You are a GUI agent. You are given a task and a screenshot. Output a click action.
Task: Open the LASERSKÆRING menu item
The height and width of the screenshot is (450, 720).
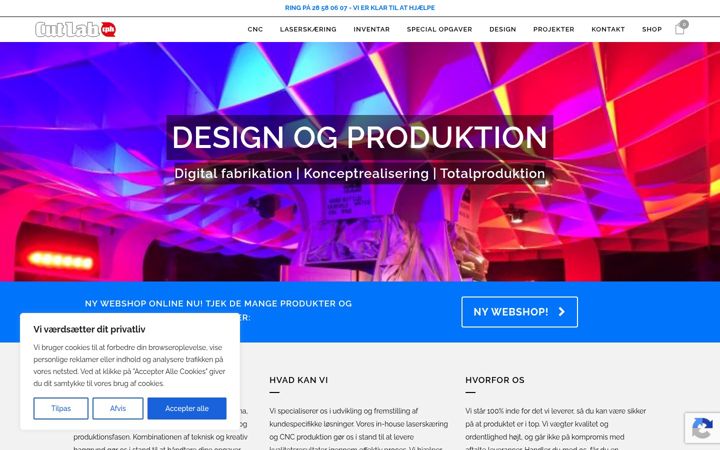[x=308, y=29]
